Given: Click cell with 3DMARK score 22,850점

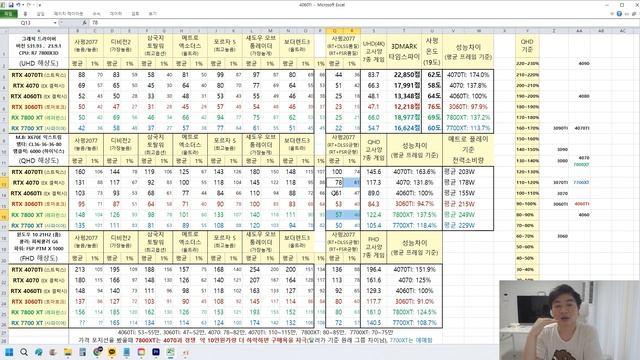Looking at the screenshot, I should 404,75.
